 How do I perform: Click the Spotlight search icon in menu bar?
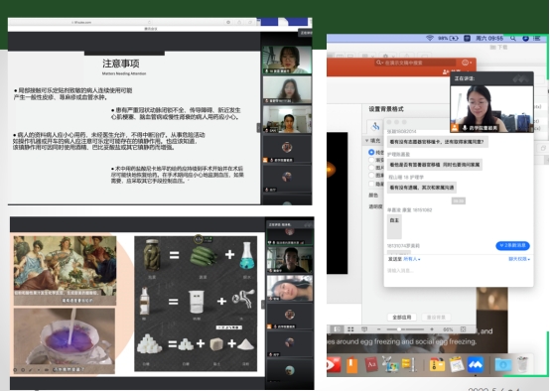click(513, 39)
